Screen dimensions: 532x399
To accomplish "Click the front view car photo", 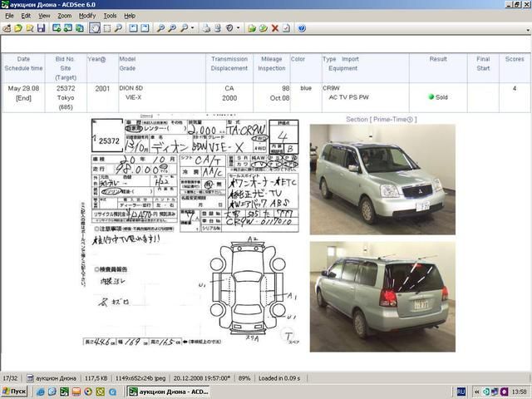I will 382,179.
